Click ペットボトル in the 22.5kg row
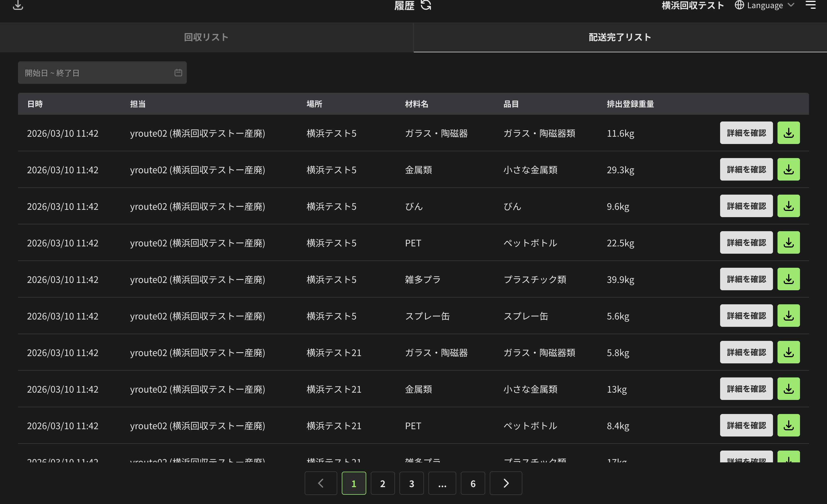Screen dimensions: 827x504 click(x=531, y=243)
